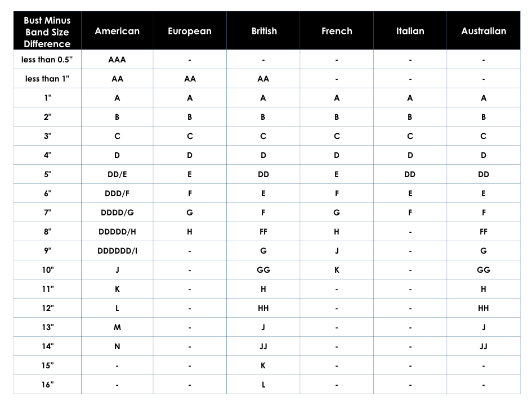Click the Bust Minus Band Size Difference header
Screen dimensions: 532x406
pyautogui.click(x=47, y=32)
